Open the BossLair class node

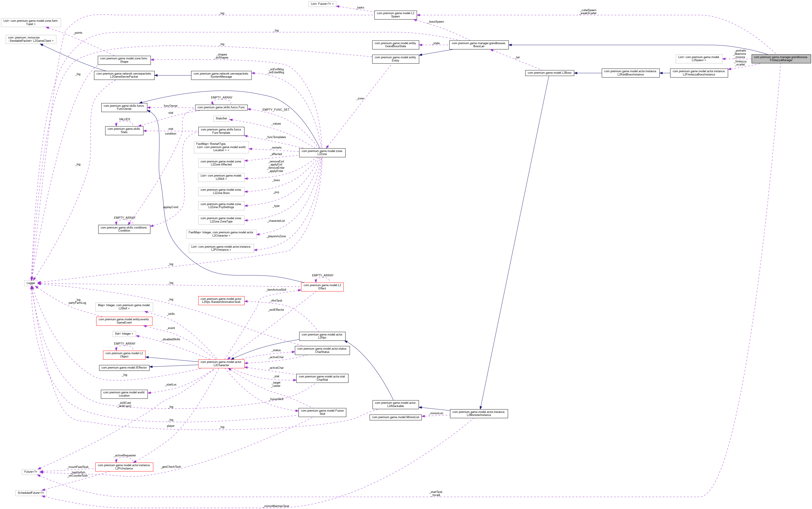(x=479, y=45)
